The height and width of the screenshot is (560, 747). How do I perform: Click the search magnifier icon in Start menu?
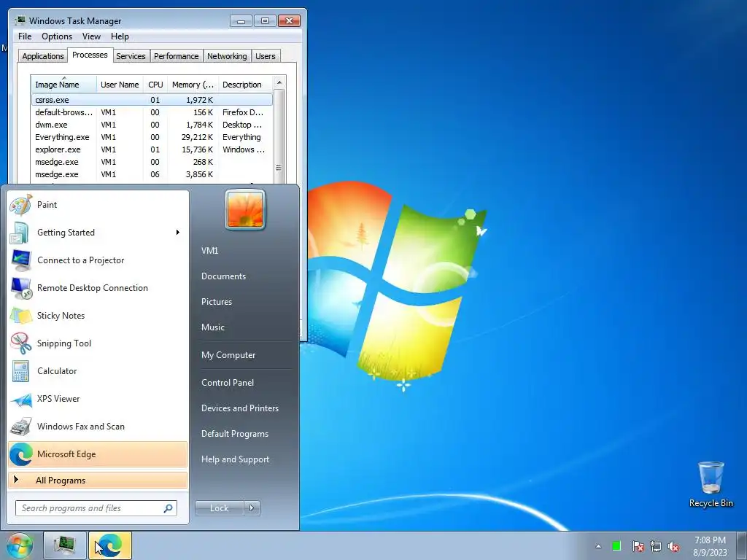169,508
